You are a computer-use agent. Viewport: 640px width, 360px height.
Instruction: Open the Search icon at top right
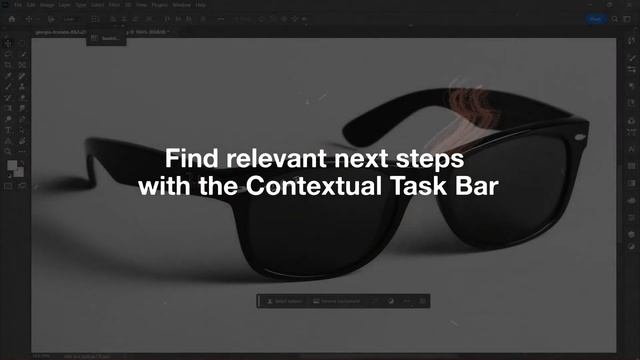click(x=615, y=19)
